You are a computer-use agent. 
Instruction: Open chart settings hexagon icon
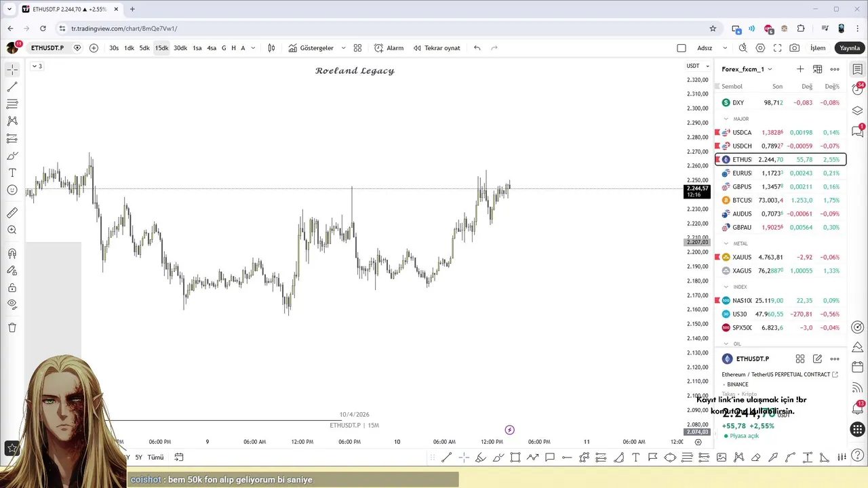click(x=760, y=48)
